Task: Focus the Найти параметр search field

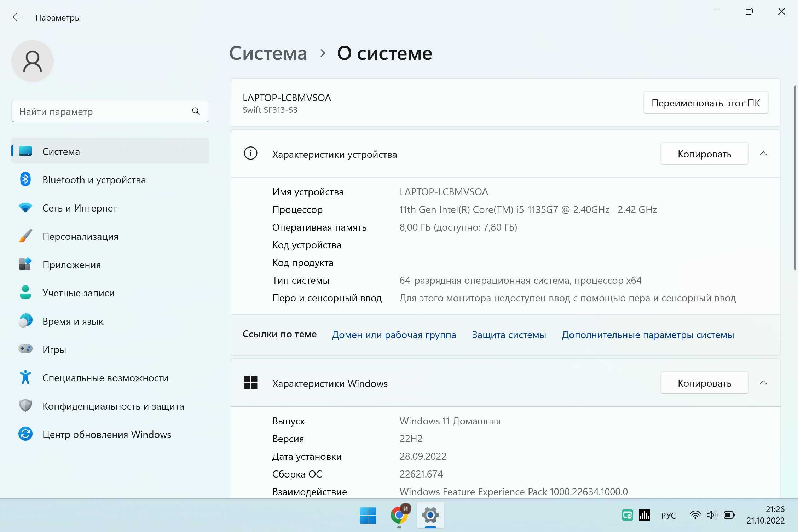Action: [110, 111]
